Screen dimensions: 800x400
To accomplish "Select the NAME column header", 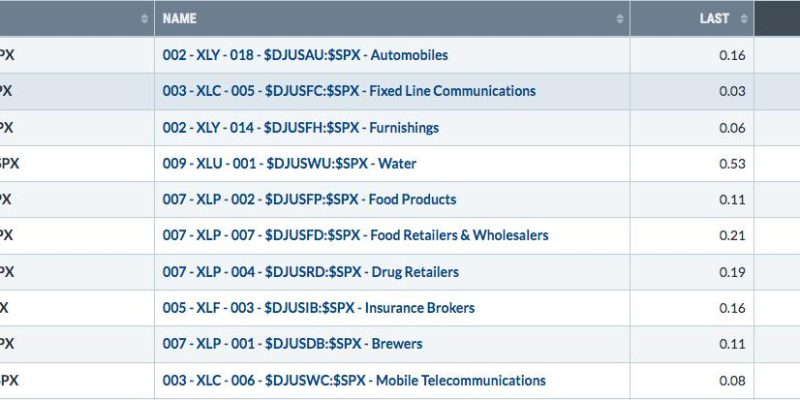I will click(392, 18).
